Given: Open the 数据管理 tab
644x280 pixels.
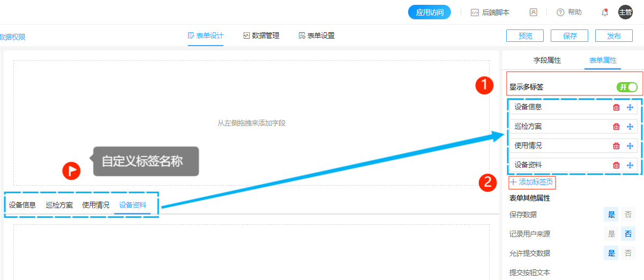Looking at the screenshot, I should point(261,36).
